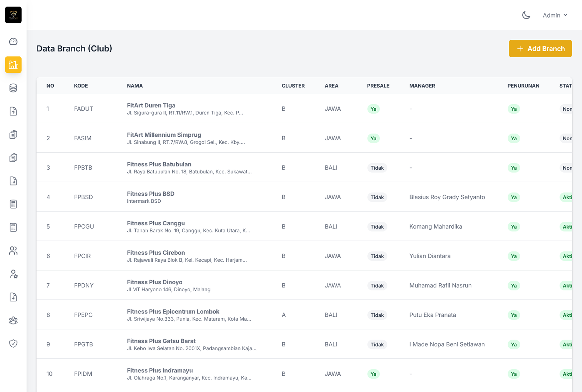582x392 pixels.
Task: Open the second clipboard list icon
Action: 13,158
